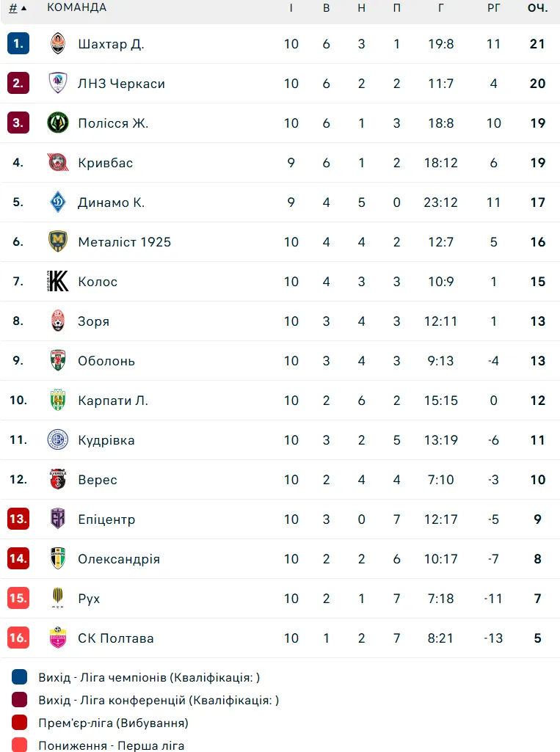This screenshot has width=560, height=752.
Task: Open the Оболонь team link
Action: click(x=106, y=361)
